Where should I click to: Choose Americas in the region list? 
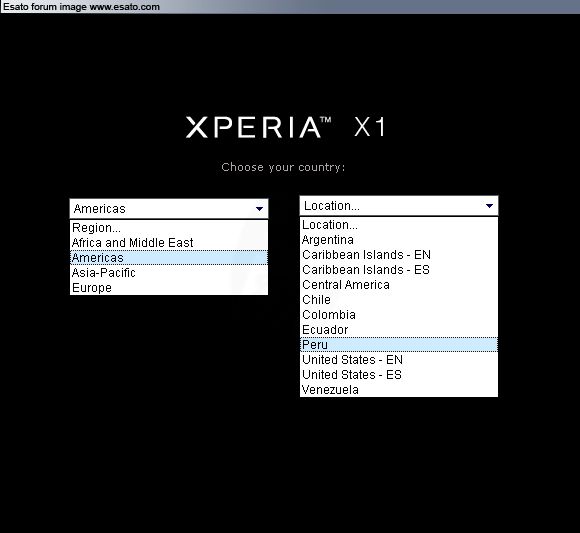[x=169, y=258]
